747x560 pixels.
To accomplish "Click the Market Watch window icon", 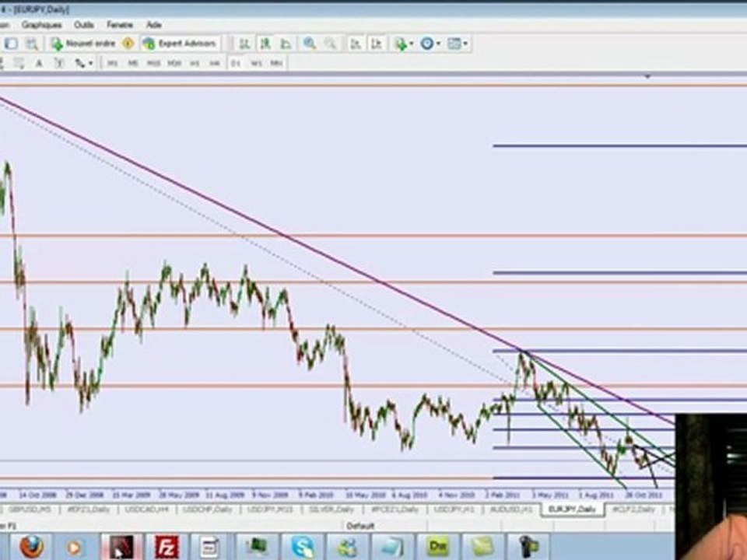I will click(x=11, y=44).
